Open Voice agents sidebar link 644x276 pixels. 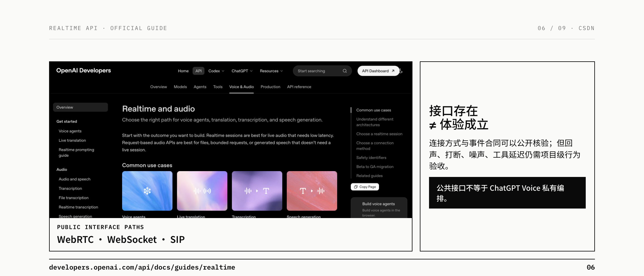click(70, 131)
